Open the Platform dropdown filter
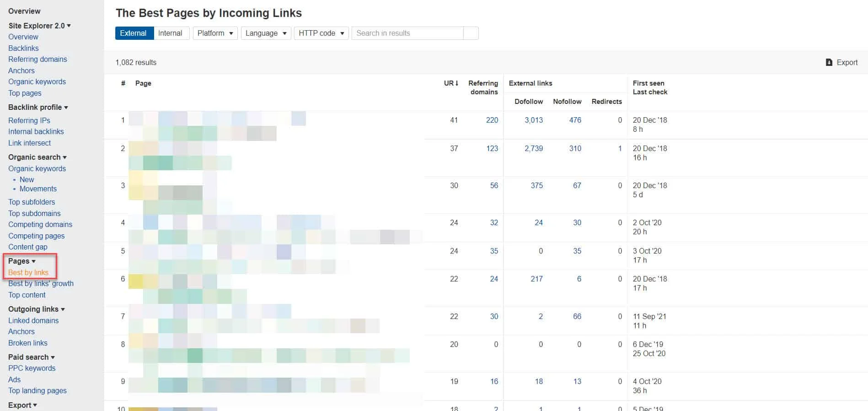This screenshot has width=868, height=411. point(215,33)
